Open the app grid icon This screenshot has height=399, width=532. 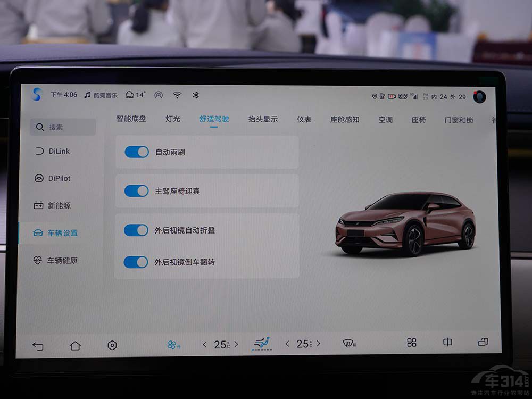tap(412, 343)
